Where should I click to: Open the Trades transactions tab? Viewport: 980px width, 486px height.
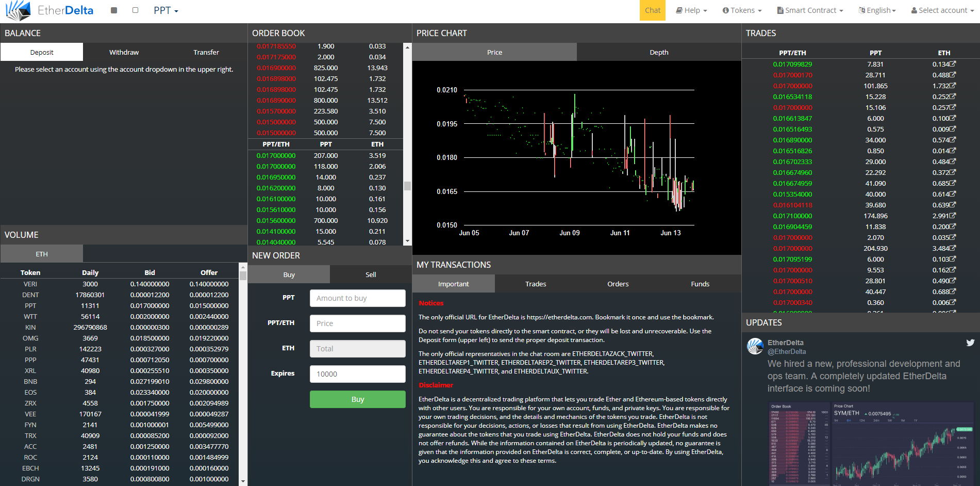click(x=536, y=284)
